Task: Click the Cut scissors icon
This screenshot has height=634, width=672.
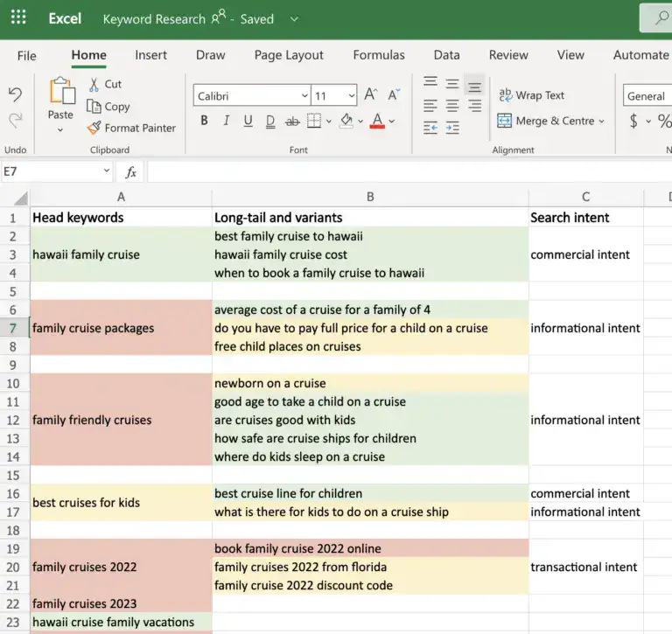Action: tap(94, 84)
